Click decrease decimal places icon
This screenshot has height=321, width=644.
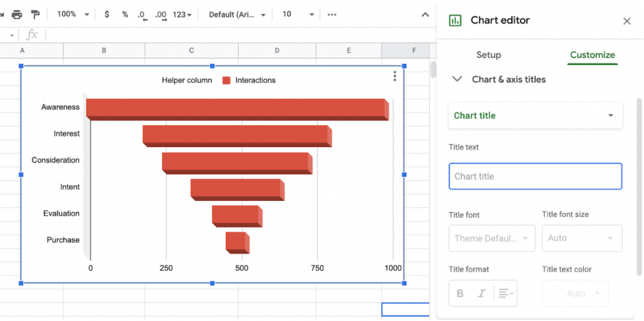tap(142, 15)
